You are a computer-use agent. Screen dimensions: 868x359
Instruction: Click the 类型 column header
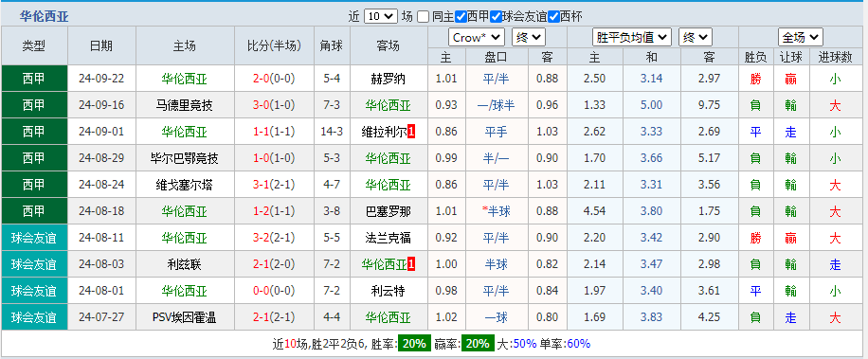click(34, 45)
